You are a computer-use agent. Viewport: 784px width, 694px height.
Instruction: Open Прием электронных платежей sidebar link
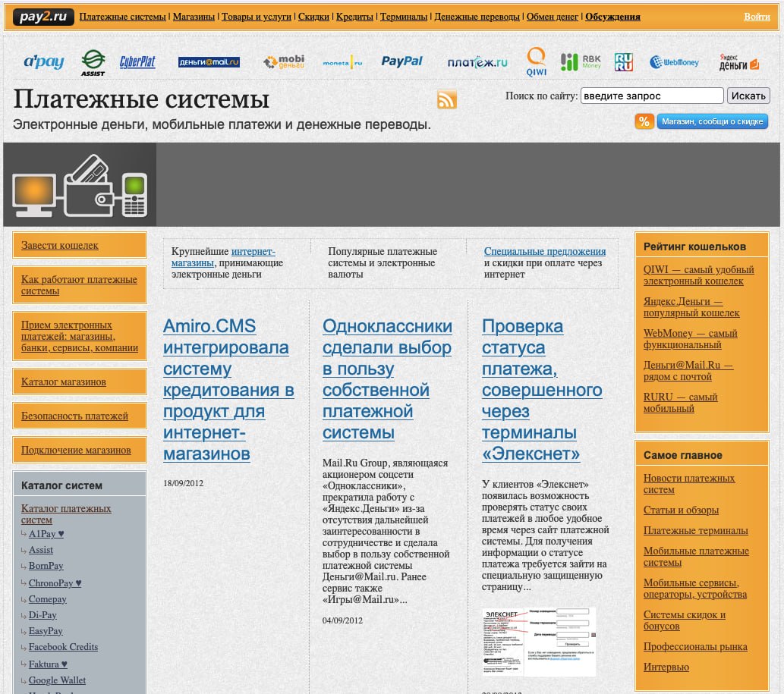pyautogui.click(x=80, y=336)
